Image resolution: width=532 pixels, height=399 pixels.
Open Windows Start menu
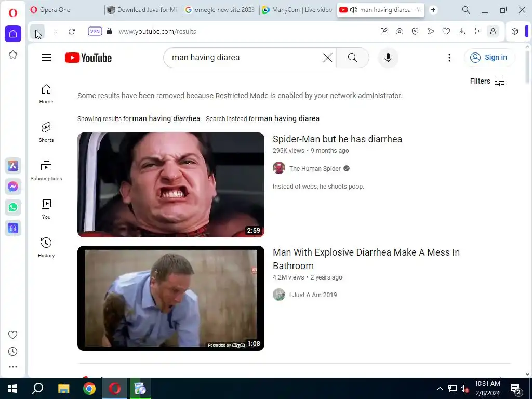(x=12, y=389)
